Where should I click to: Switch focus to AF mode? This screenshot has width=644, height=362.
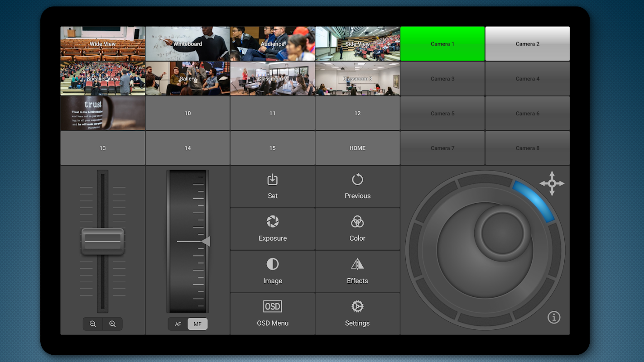pyautogui.click(x=178, y=324)
